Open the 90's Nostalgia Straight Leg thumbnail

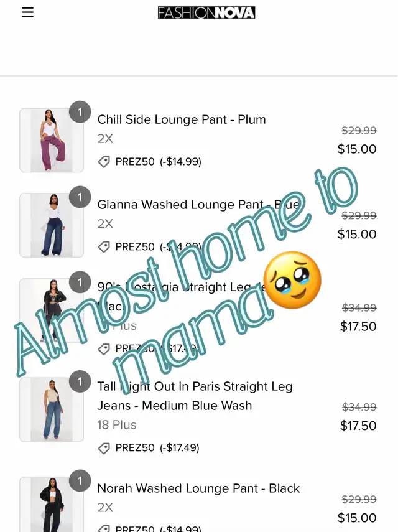[x=52, y=310]
